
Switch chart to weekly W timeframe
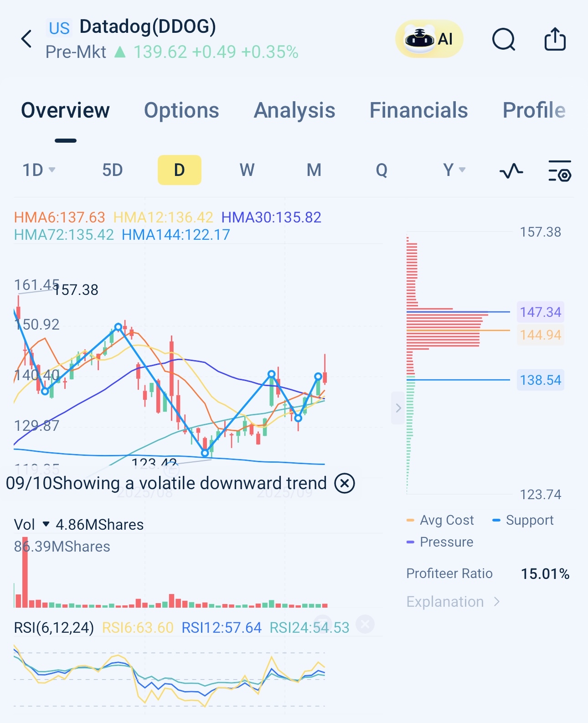coord(247,170)
